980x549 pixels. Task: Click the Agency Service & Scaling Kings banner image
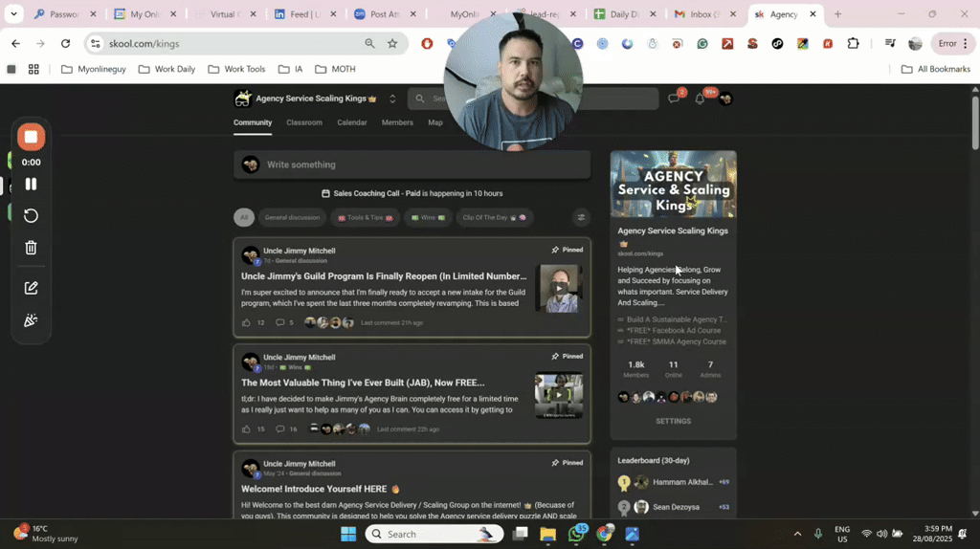pyautogui.click(x=673, y=185)
